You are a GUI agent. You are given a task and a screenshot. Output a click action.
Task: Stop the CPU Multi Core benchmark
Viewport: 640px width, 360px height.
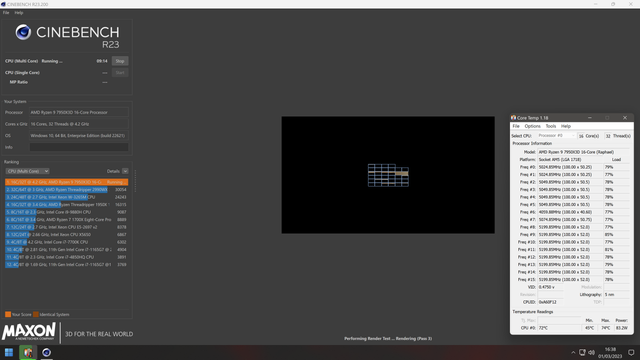(120, 61)
